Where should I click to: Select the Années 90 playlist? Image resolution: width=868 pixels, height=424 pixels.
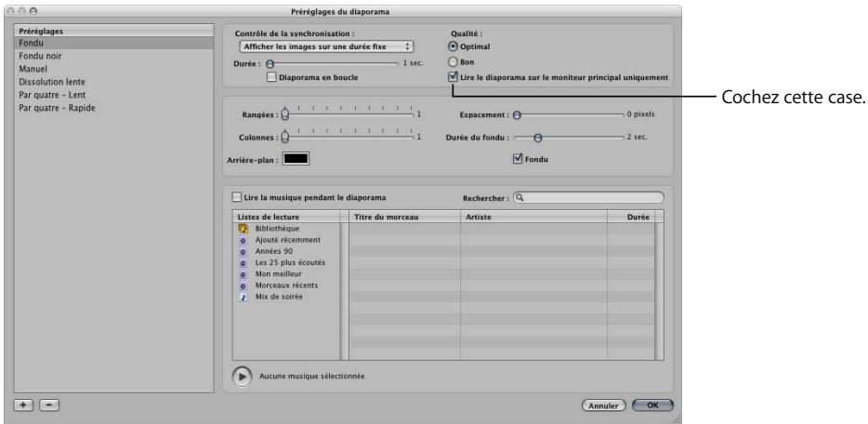[x=287, y=251]
